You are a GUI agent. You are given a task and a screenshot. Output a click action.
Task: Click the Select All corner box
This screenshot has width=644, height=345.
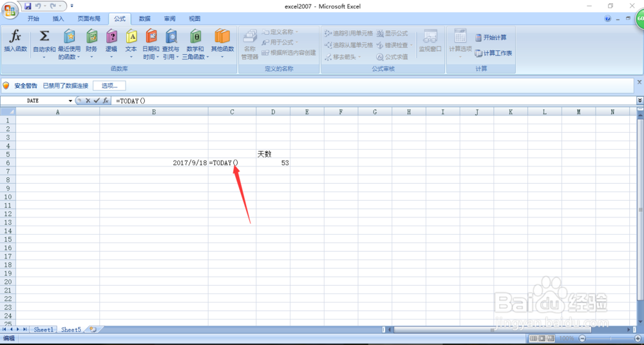tap(8, 112)
